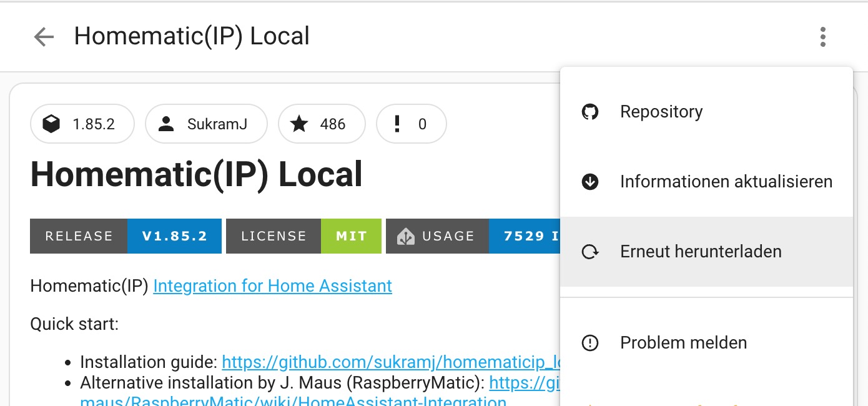Screen dimensions: 868x406
Task: Click the LICENSE MIT badge
Action: (x=303, y=236)
